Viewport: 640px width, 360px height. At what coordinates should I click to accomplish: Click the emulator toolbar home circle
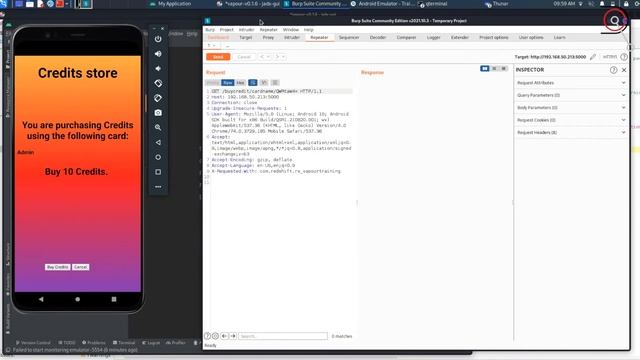[158, 157]
